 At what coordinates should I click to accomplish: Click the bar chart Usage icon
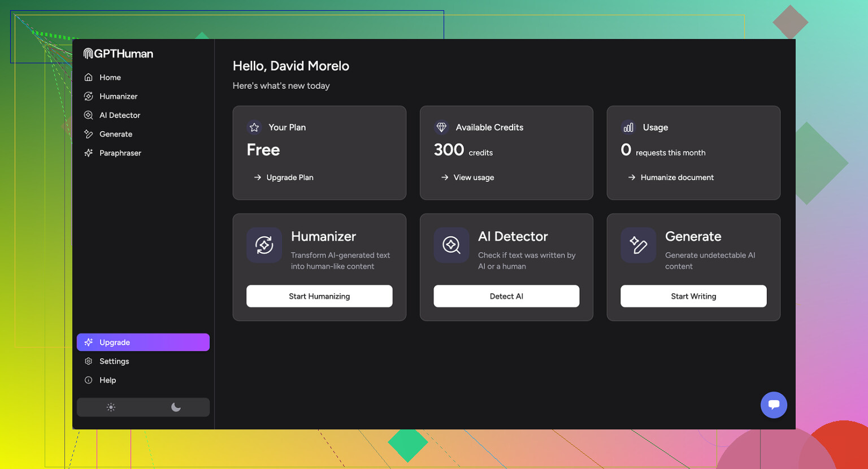(628, 127)
